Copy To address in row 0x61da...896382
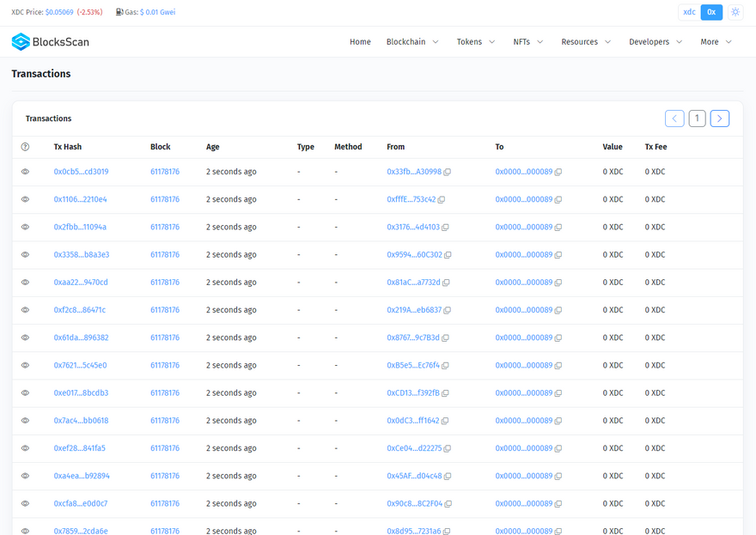 558,337
